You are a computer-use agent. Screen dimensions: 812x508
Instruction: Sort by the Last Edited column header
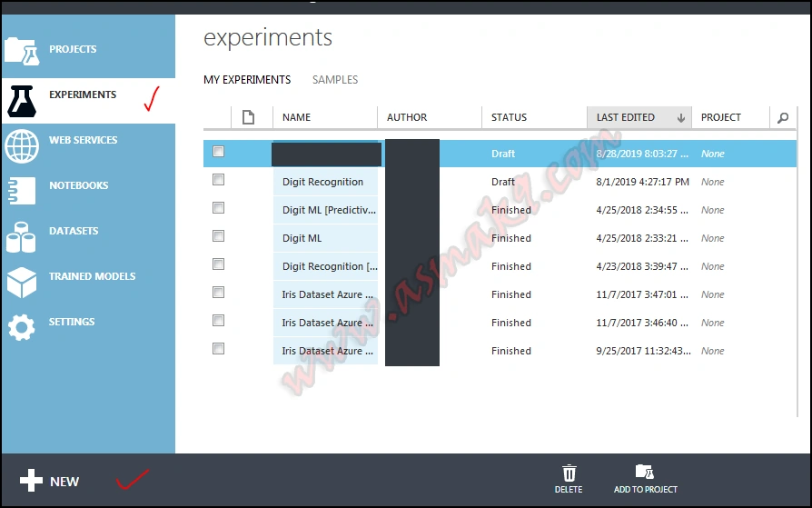point(626,117)
